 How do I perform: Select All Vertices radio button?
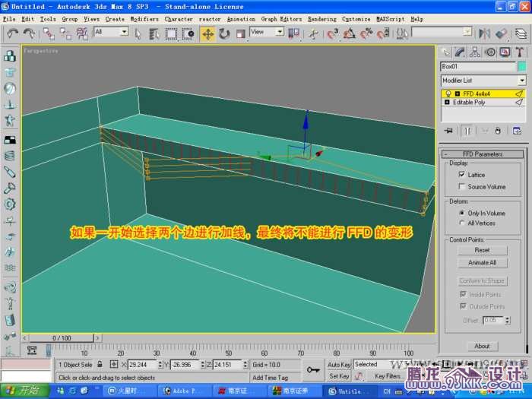pos(461,223)
